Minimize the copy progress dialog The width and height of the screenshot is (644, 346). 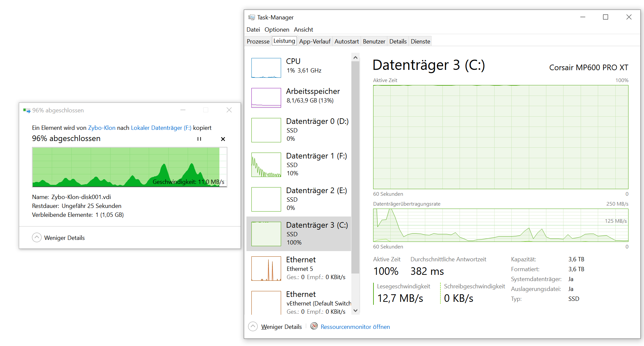click(x=183, y=110)
